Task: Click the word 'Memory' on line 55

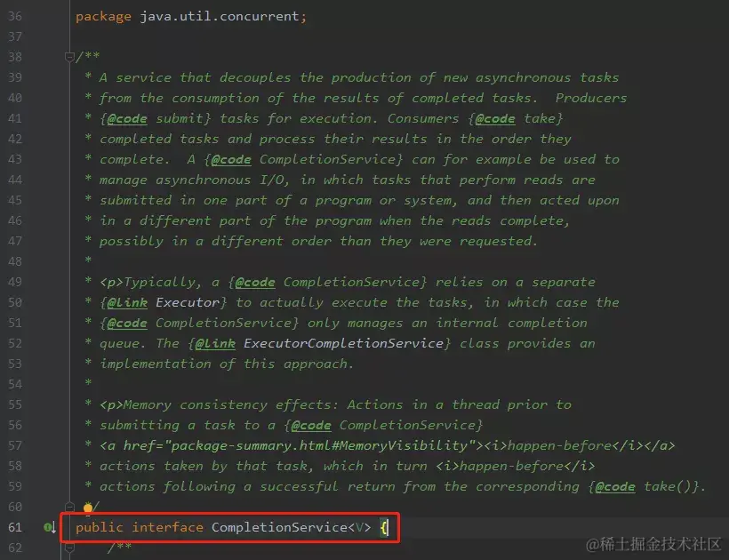Action: (x=148, y=405)
